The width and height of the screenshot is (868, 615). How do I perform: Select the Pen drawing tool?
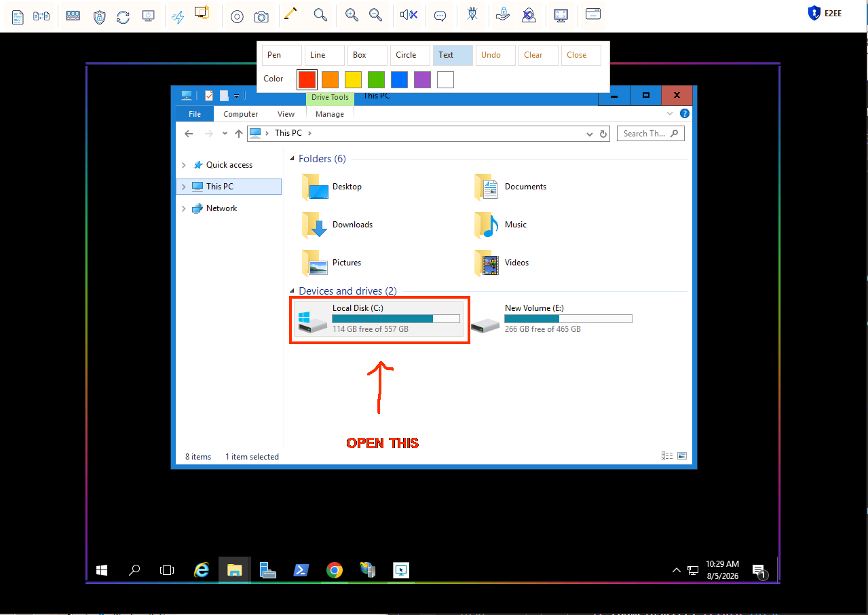tap(282, 55)
